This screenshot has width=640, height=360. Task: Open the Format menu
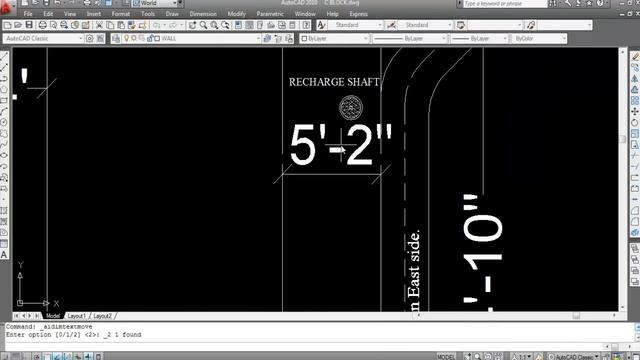point(121,14)
